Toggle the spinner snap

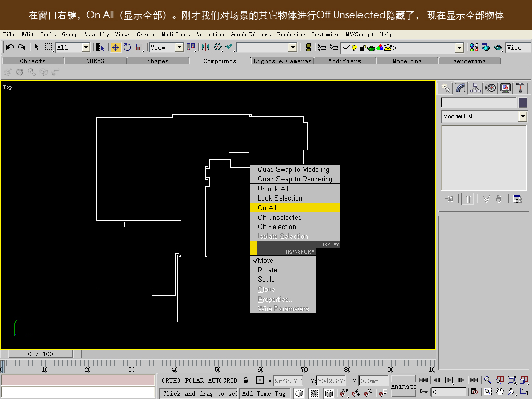[383, 393]
